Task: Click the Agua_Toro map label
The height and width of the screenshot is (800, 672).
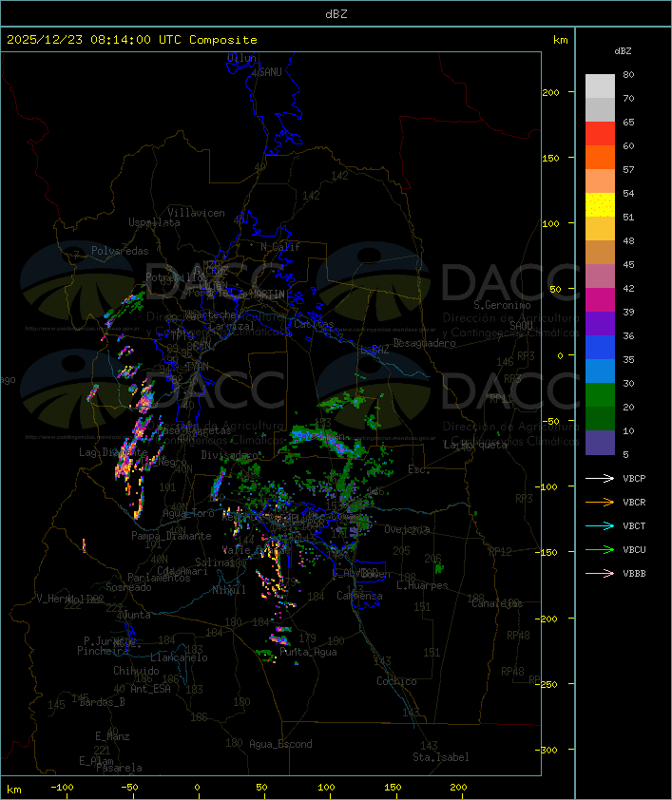Action: tap(189, 513)
